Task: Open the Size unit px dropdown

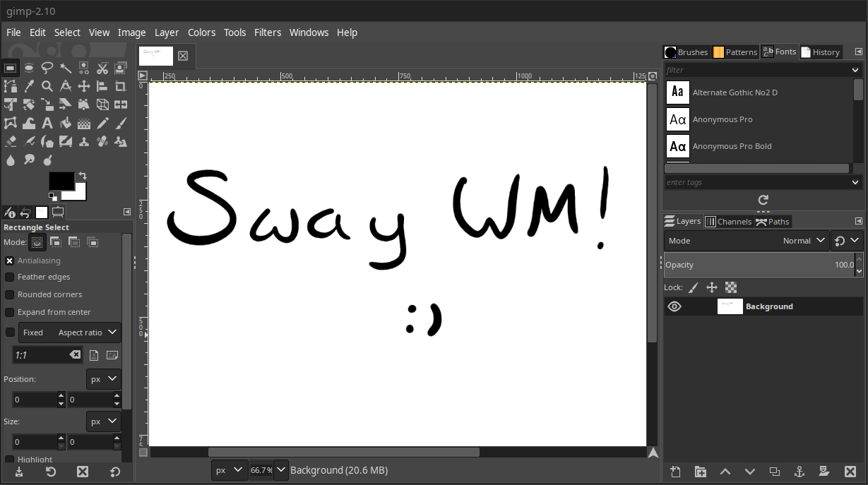Action: [103, 421]
